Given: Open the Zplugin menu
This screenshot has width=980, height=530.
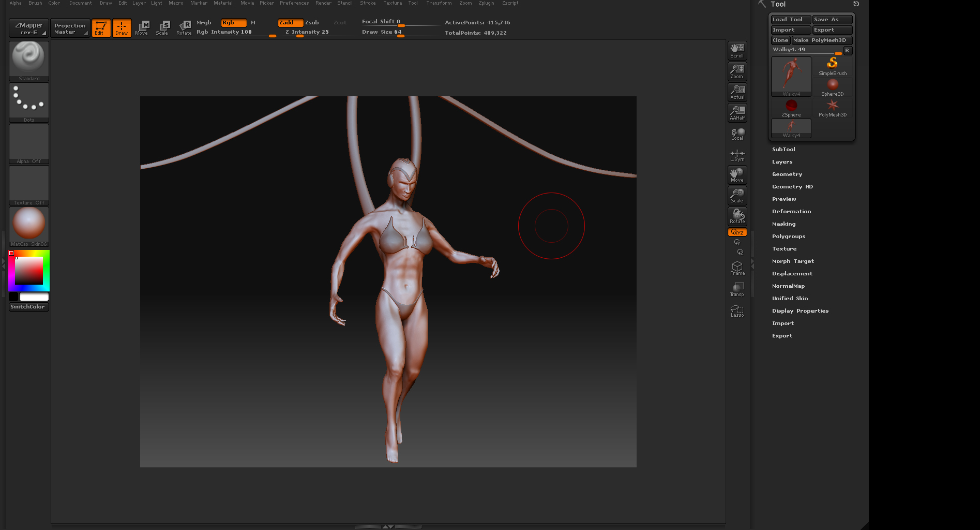Looking at the screenshot, I should [x=486, y=3].
